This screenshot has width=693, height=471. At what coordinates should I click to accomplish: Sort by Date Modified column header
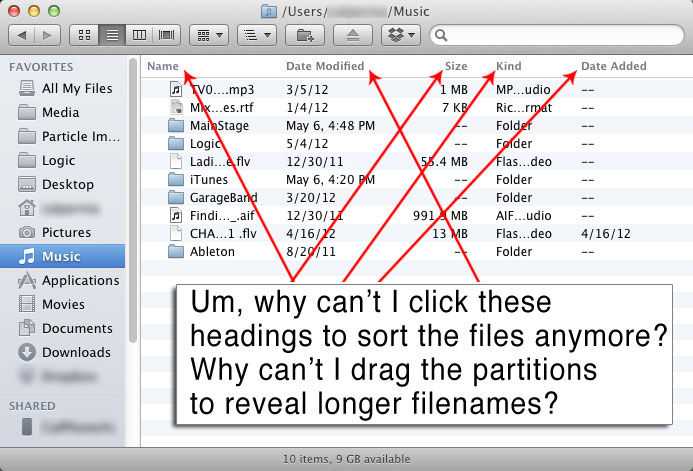(x=325, y=66)
